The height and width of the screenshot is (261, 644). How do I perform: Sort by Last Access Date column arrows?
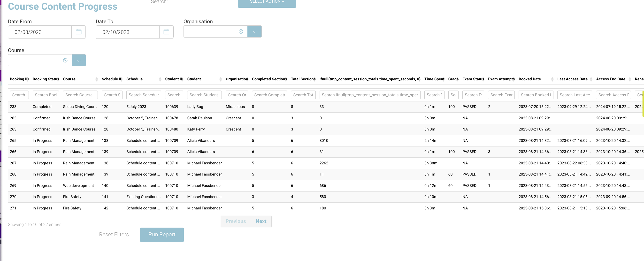tap(591, 79)
